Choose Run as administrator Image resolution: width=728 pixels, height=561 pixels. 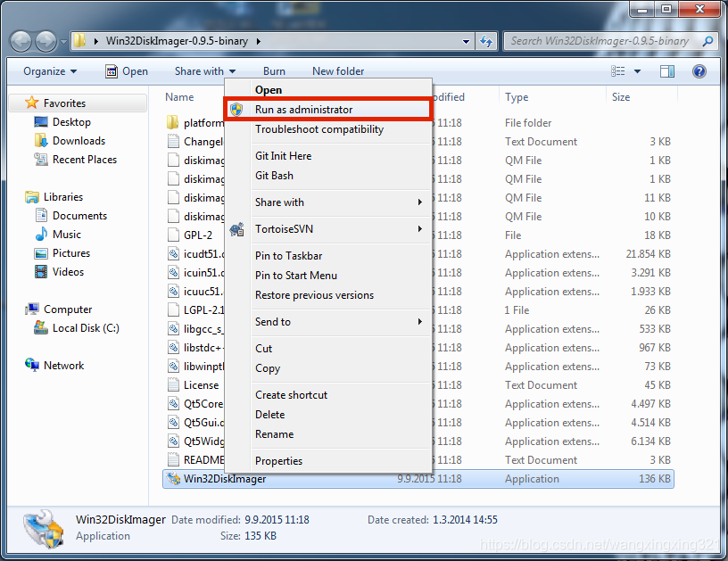point(328,110)
